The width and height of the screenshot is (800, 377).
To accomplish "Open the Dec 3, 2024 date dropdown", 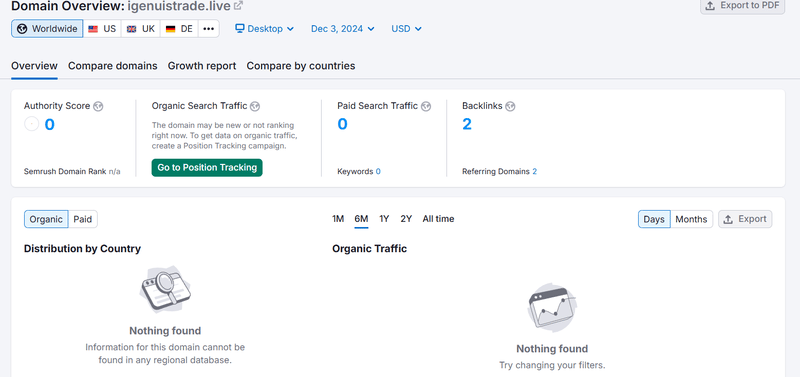I will pyautogui.click(x=343, y=29).
